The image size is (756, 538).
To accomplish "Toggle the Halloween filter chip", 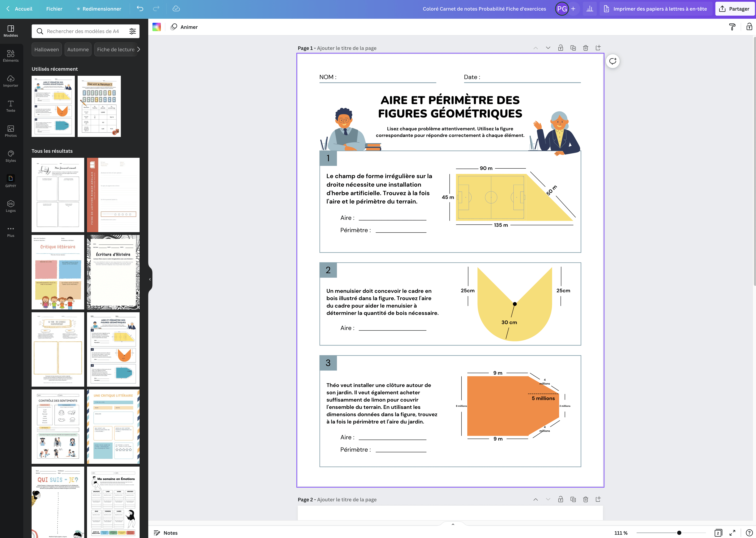I will point(46,49).
